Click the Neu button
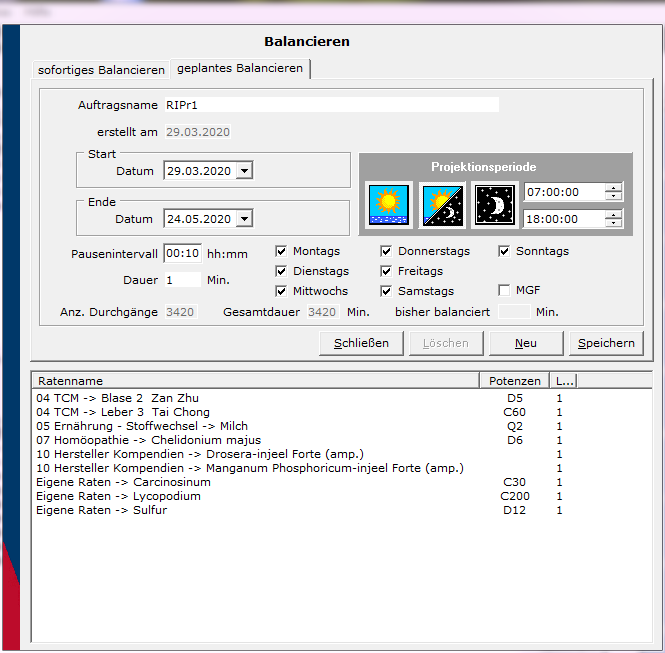The height and width of the screenshot is (653, 665). (526, 343)
